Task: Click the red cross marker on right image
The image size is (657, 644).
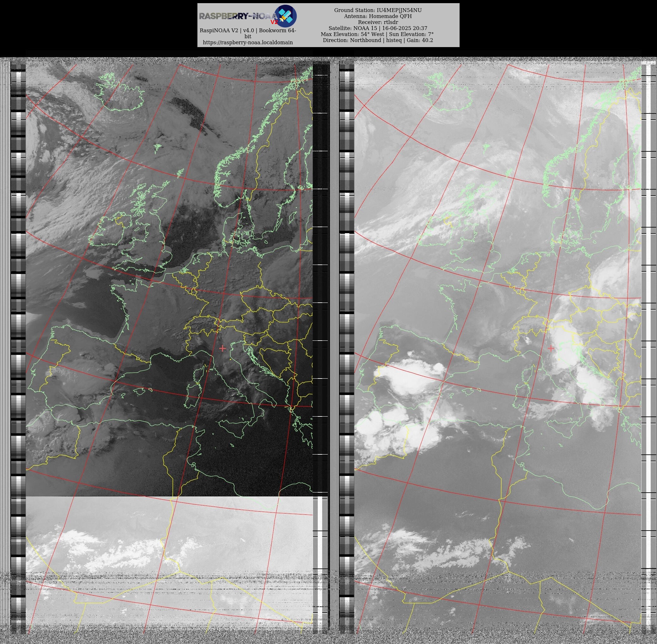Action: click(551, 348)
